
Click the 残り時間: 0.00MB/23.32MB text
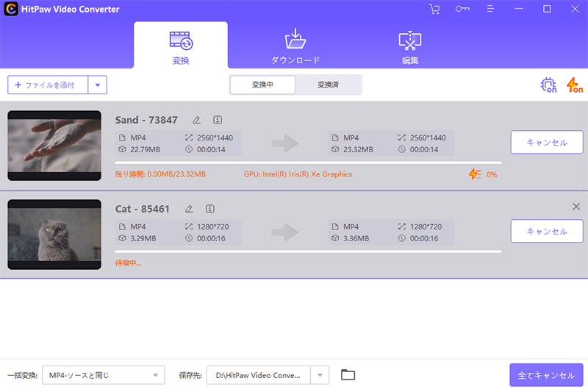point(160,174)
